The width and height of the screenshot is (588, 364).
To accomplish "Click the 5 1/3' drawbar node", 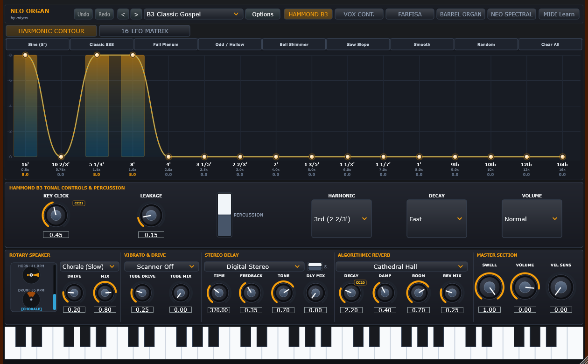I will click(x=97, y=55).
